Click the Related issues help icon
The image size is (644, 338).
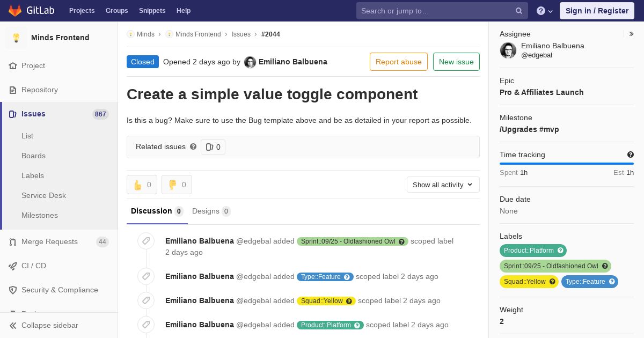[193, 146]
